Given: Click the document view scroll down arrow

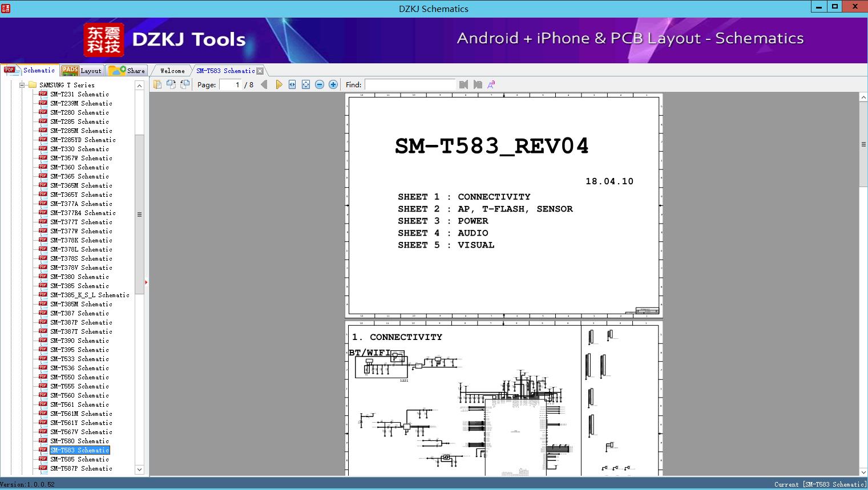Looking at the screenshot, I should pos(863,472).
